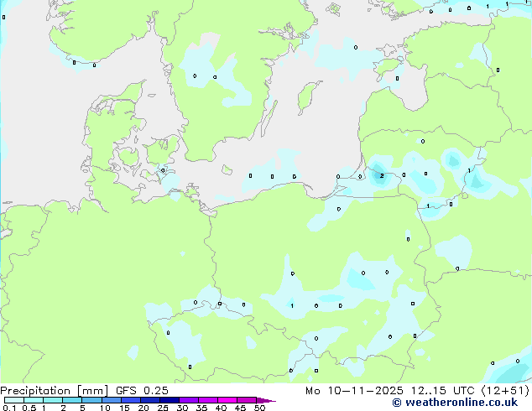The width and height of the screenshot is (532, 411).
Task: Click the '(12+51)' forecast offset text
Action: tap(505, 391)
